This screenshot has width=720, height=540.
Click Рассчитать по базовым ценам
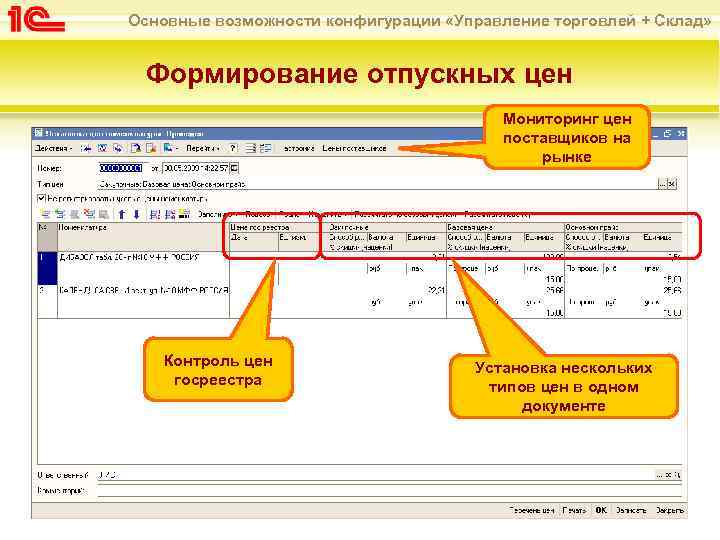tap(405, 214)
